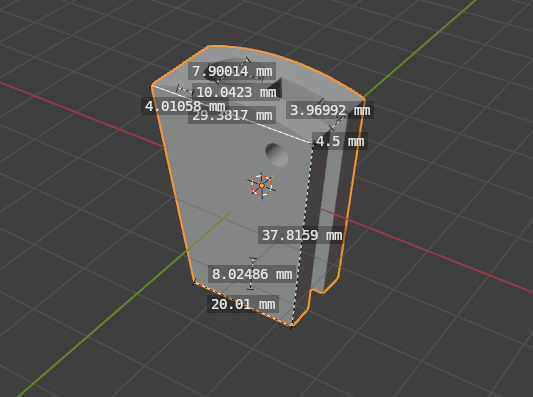The width and height of the screenshot is (533, 397).
Task: Click the round hole on front face
Action: [277, 155]
